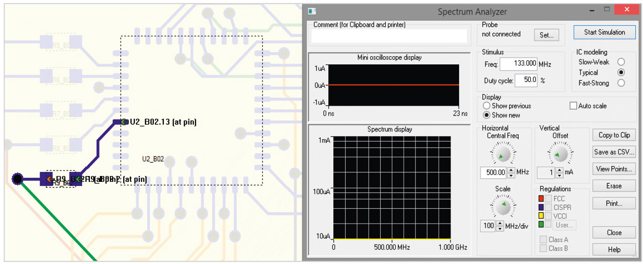Screen dimensions: 644x264
Task: Select Typical IC modeling
Action: 621,73
